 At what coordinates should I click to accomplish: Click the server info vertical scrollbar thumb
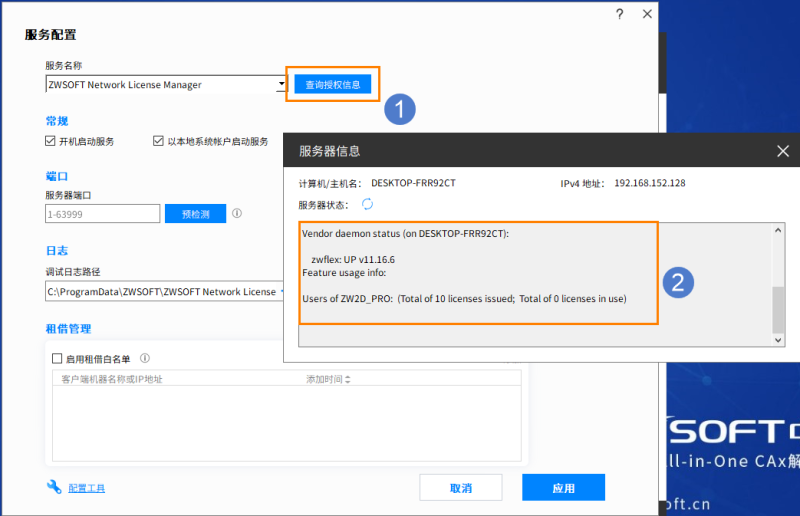point(779,309)
